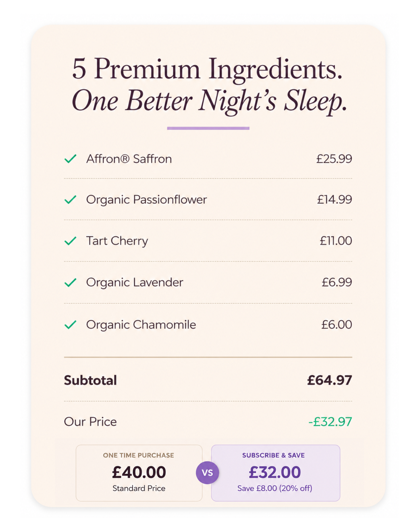Select the One Time Purchase option card
Screen dimensions: 419x532
pos(139,473)
